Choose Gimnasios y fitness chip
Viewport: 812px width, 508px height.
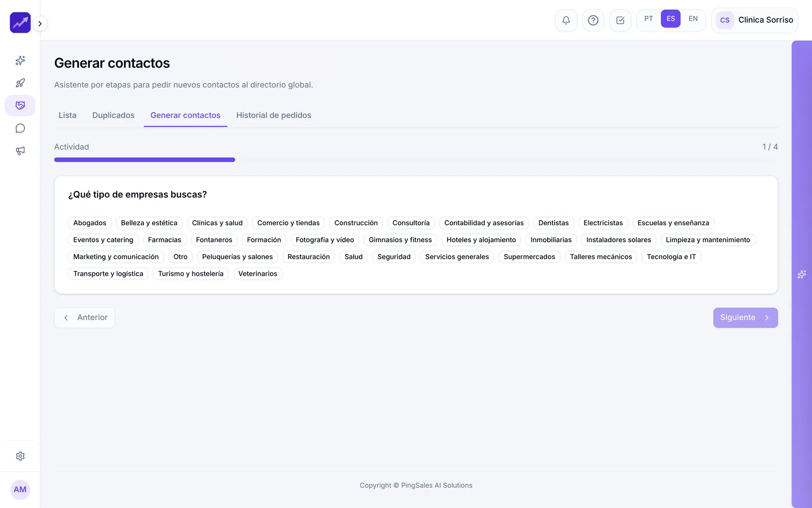click(x=400, y=240)
